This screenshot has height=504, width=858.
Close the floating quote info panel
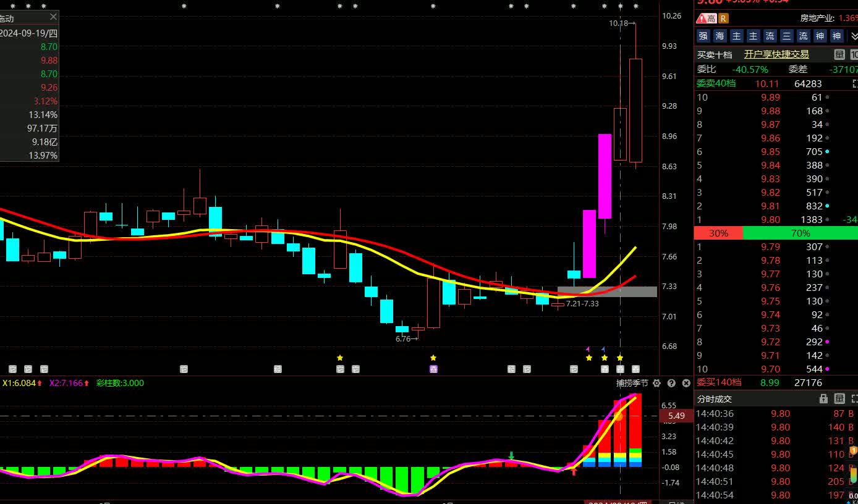click(53, 18)
